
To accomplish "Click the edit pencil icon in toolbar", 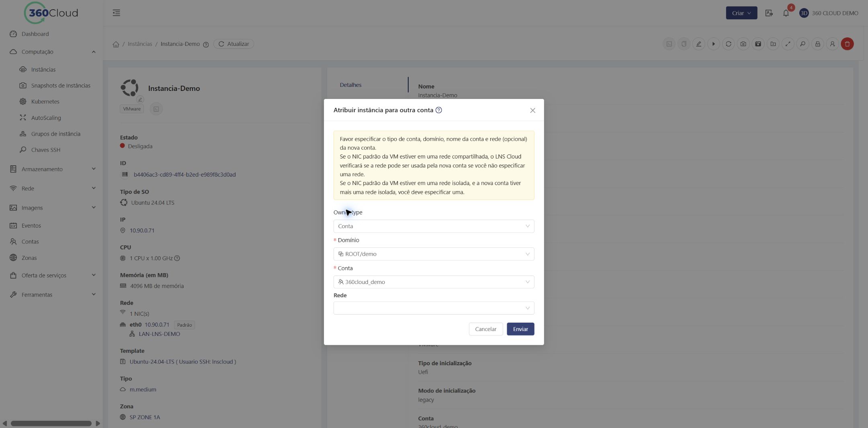I will (x=698, y=44).
